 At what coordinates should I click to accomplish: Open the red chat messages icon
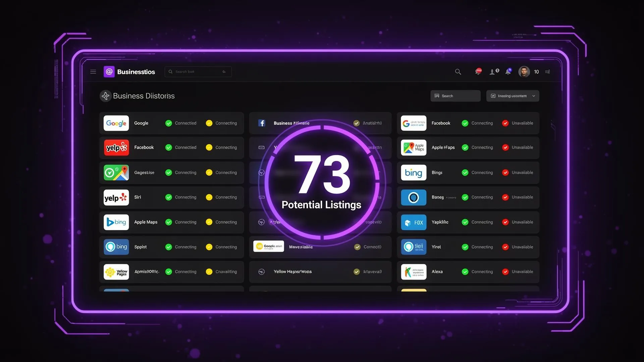pyautogui.click(x=478, y=71)
